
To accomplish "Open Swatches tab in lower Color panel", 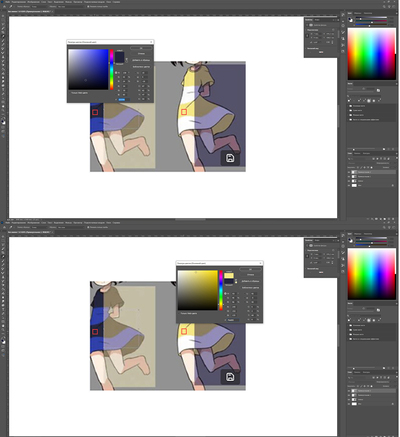I will tap(358, 234).
